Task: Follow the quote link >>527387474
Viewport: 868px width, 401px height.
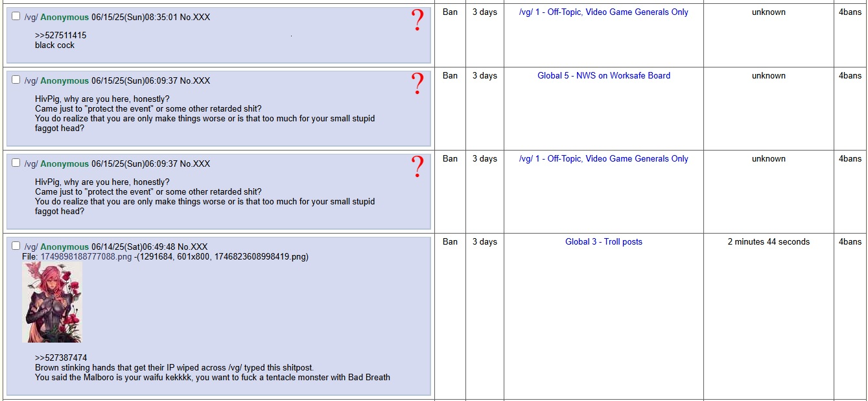Action: [61, 358]
